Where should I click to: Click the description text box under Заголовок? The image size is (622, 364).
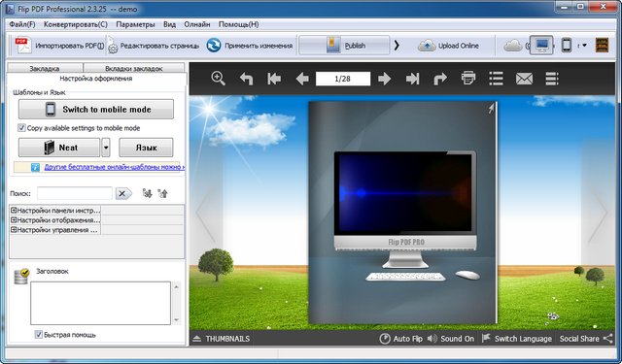[x=100, y=303]
